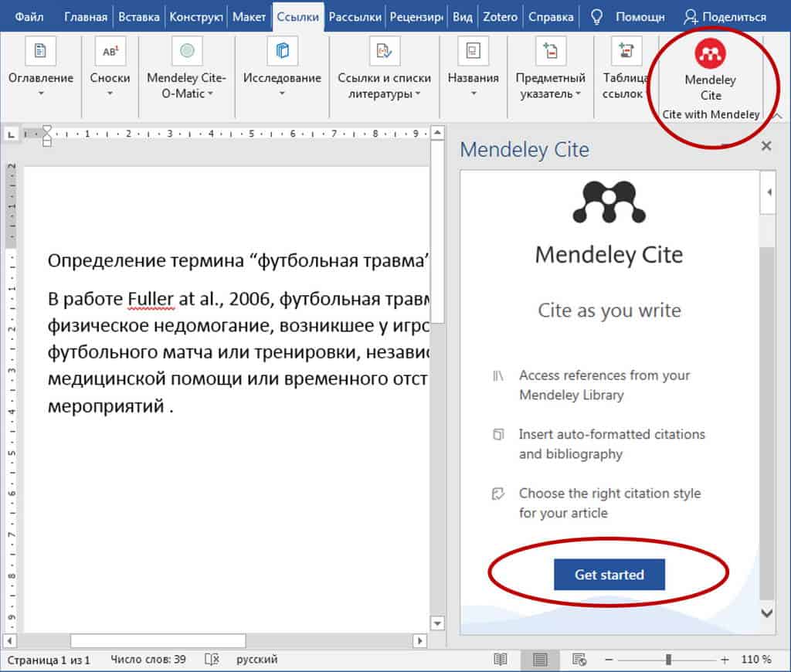
Task: Switch to web layout view icon
Action: pos(579,660)
